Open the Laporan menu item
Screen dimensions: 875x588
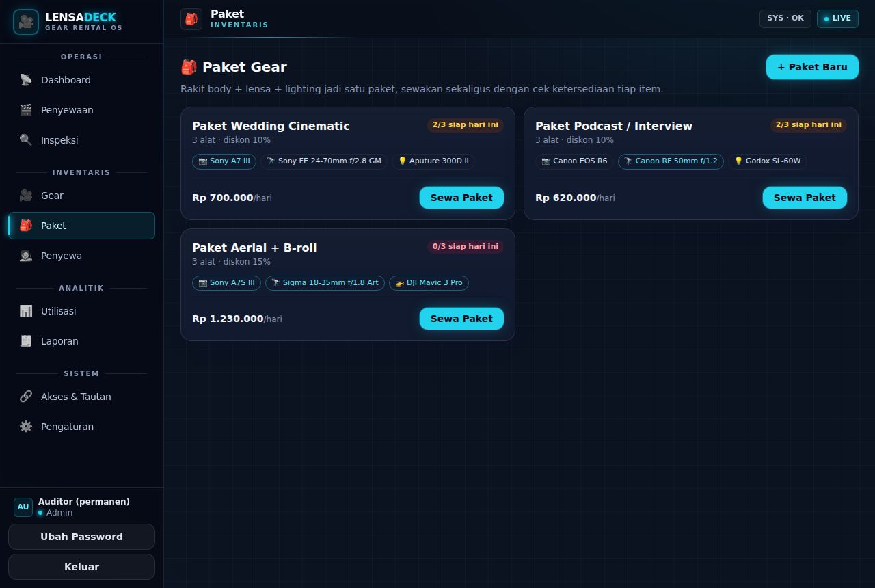click(81, 341)
